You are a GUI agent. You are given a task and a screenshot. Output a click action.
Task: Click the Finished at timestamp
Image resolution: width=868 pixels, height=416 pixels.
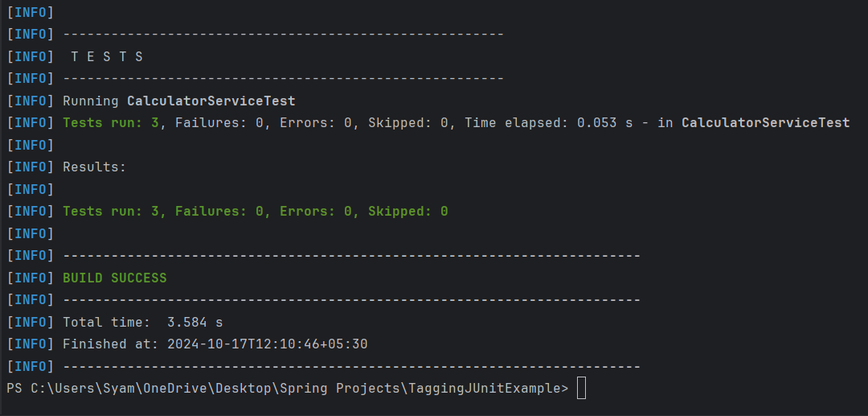click(267, 344)
